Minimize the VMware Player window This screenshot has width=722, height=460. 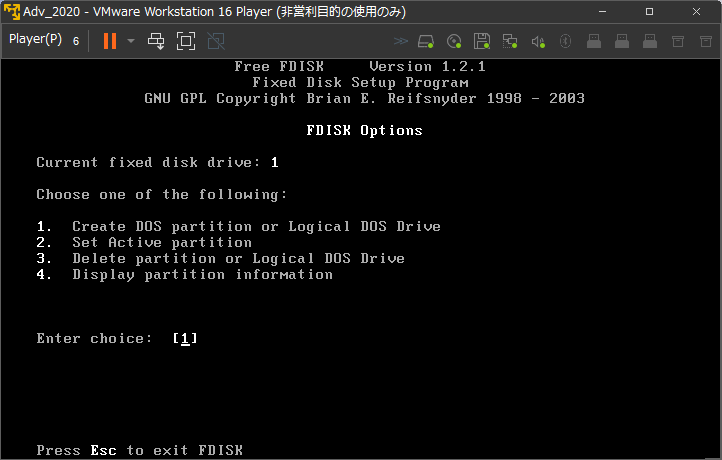pos(602,12)
